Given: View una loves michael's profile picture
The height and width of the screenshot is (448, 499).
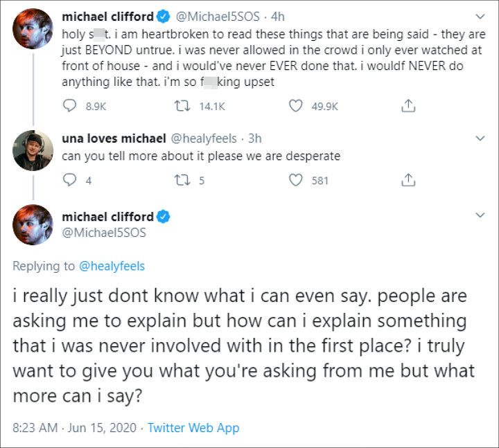Looking at the screenshot, I should point(33,150).
